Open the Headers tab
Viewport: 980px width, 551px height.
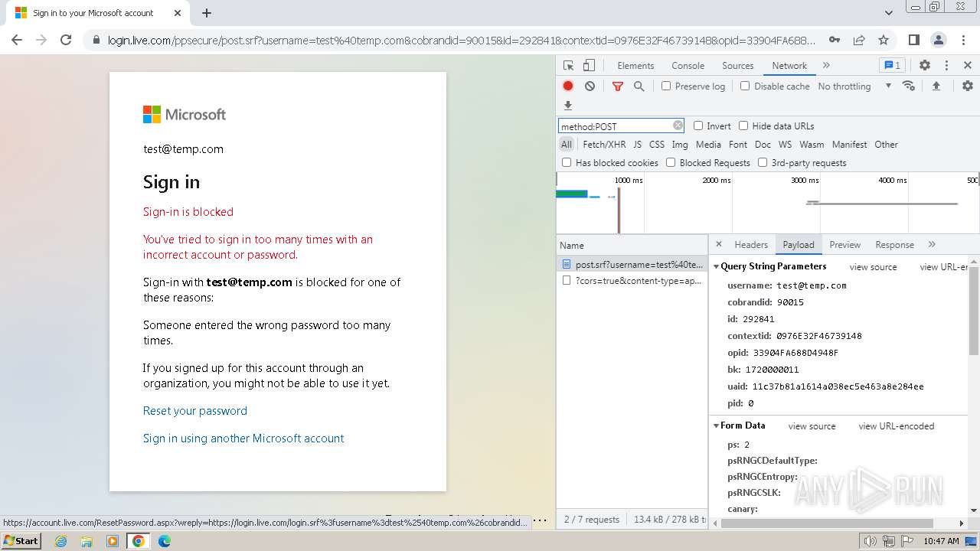tap(751, 245)
